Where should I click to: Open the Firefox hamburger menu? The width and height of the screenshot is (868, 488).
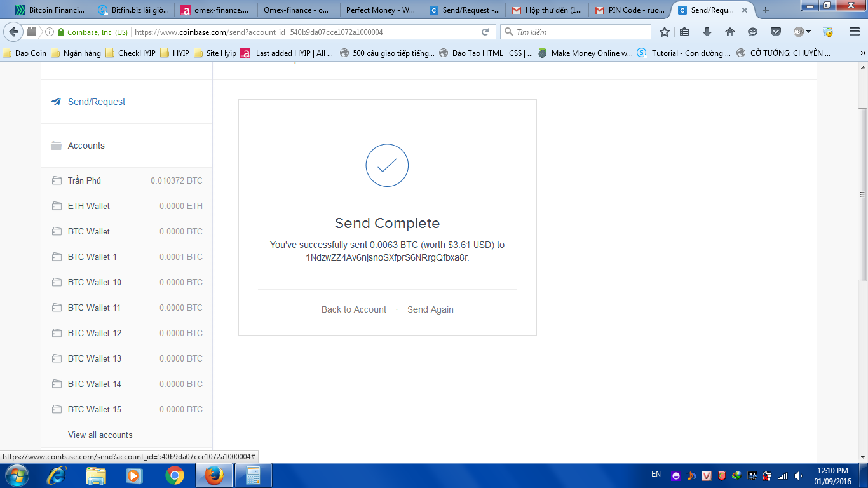[855, 32]
